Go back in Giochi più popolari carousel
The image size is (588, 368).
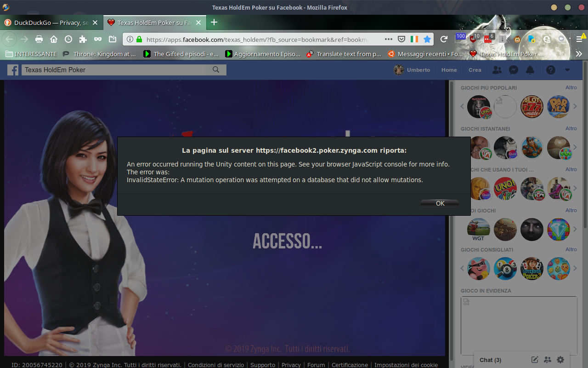point(463,106)
